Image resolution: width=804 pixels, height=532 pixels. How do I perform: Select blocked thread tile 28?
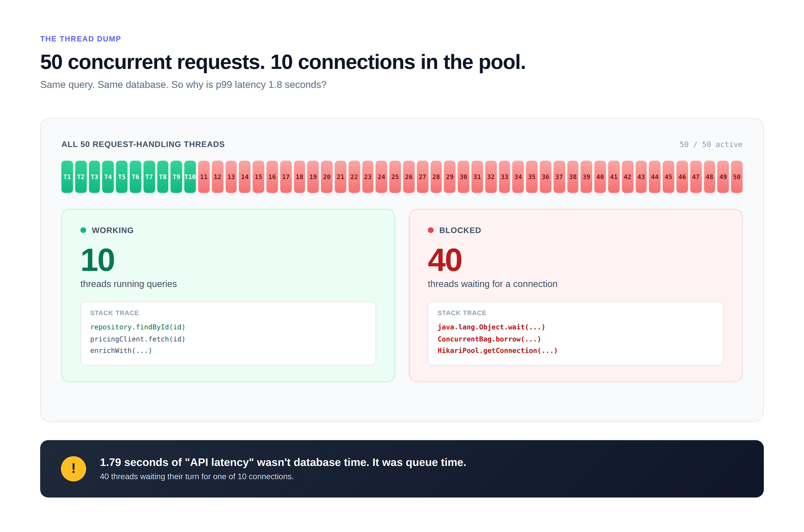coord(436,177)
